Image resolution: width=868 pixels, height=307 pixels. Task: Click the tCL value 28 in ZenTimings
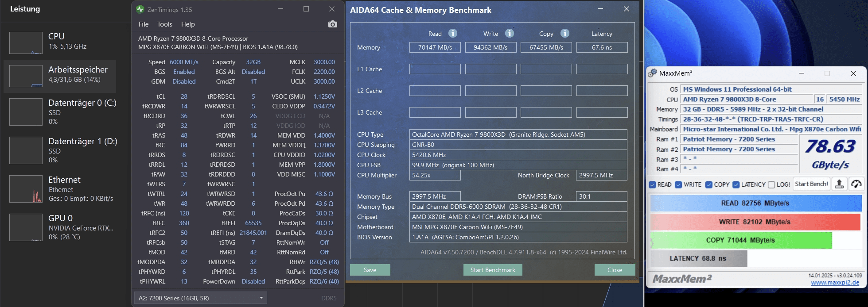click(184, 96)
